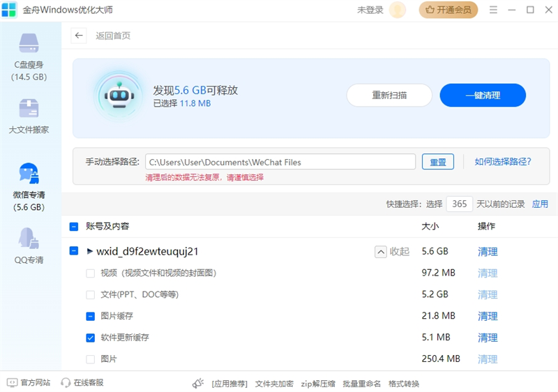
Task: Click 开通会员 button
Action: (448, 10)
